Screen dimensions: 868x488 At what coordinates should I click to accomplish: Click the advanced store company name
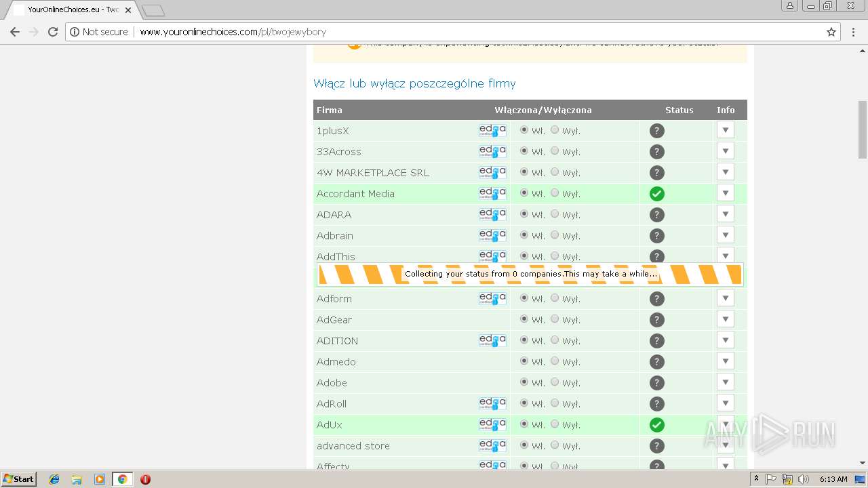click(353, 446)
